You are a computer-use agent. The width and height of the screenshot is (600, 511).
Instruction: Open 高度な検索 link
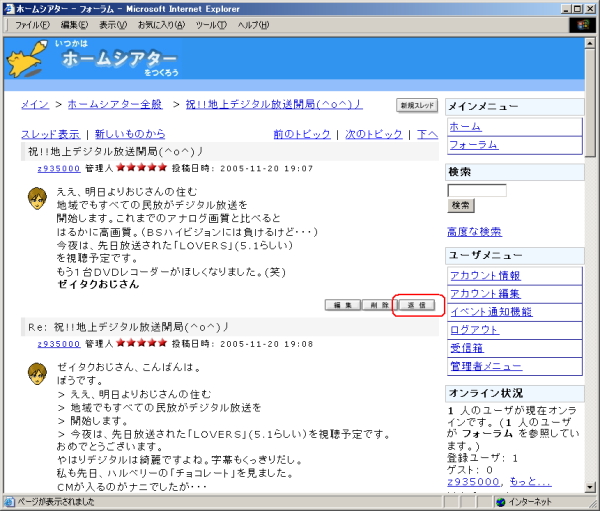coord(474,232)
